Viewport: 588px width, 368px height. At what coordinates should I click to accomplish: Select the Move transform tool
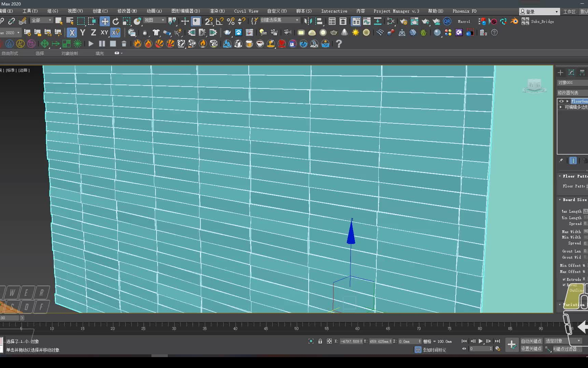pyautogui.click(x=105, y=21)
